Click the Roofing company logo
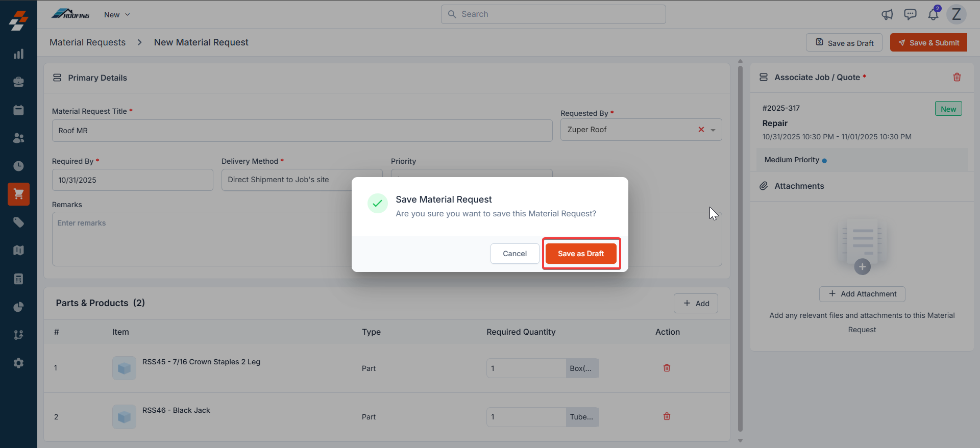The image size is (980, 448). click(x=70, y=14)
